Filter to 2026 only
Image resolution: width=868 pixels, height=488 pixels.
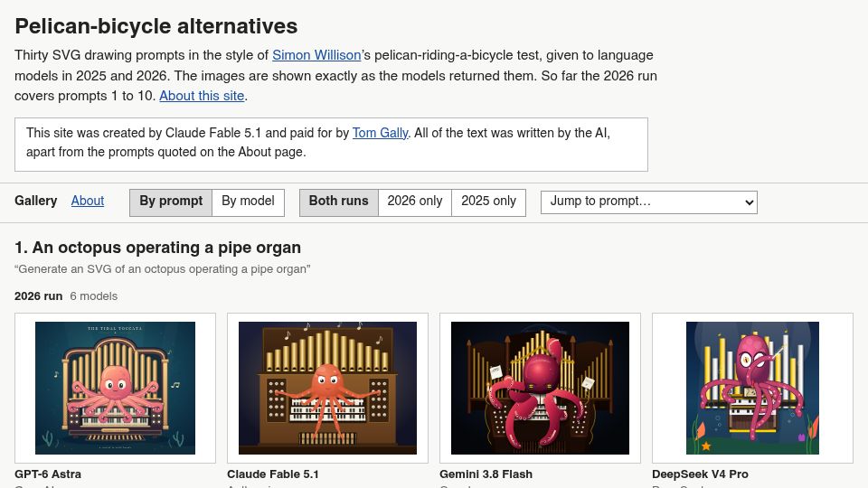pyautogui.click(x=415, y=201)
